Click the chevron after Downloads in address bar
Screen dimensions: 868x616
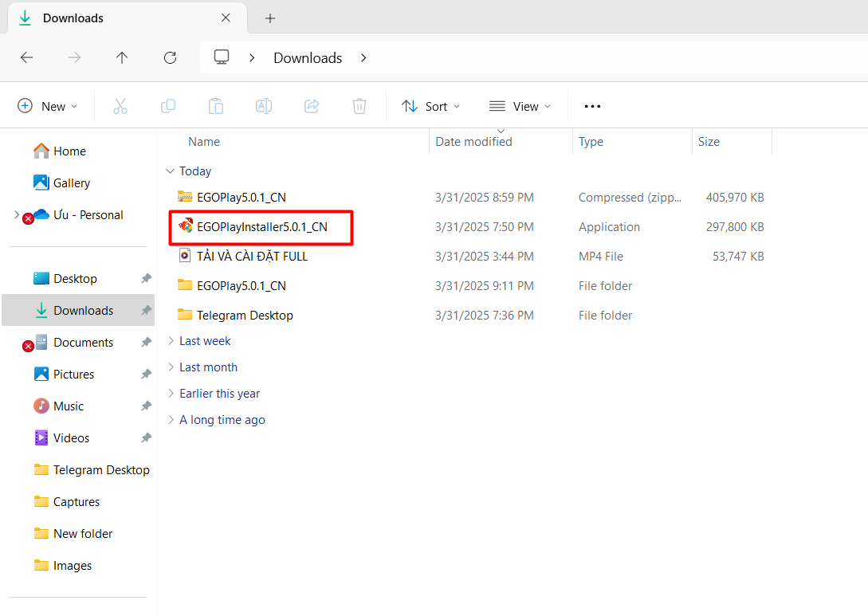[363, 57]
